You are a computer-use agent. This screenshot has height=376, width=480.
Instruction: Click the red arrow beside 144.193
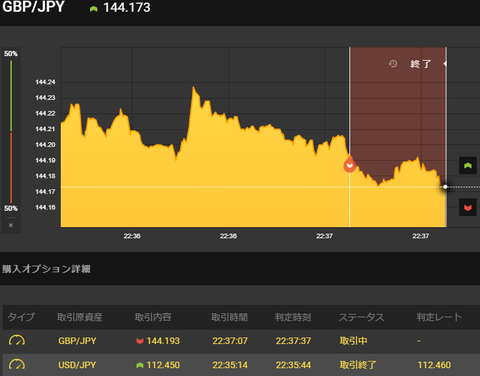[x=140, y=341]
